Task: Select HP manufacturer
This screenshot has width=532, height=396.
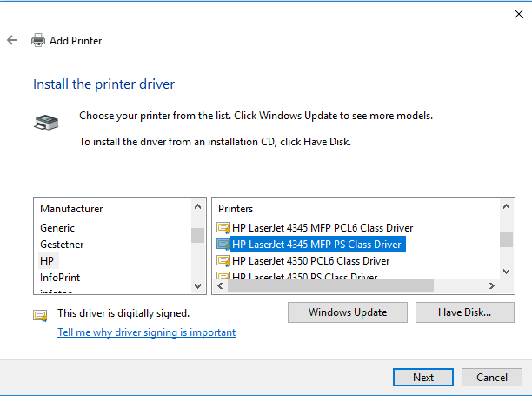Action: (47, 261)
